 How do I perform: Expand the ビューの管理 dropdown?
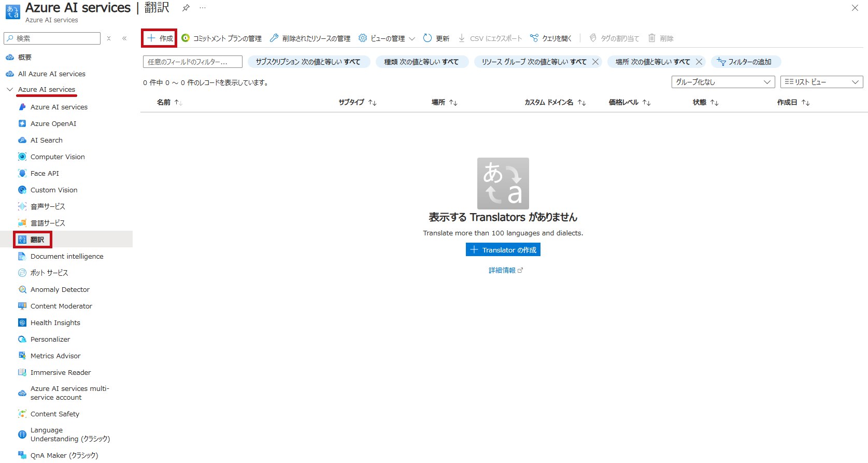click(x=387, y=38)
